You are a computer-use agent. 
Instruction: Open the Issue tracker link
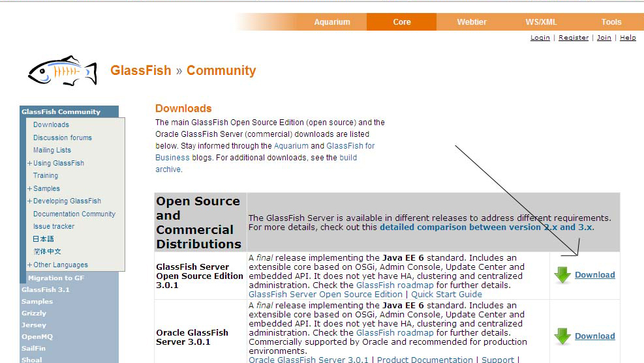tap(54, 226)
